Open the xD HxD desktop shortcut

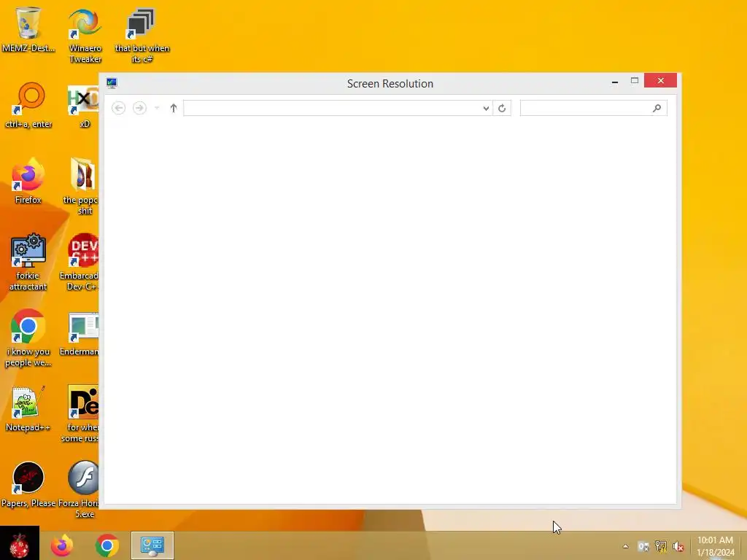pyautogui.click(x=83, y=105)
